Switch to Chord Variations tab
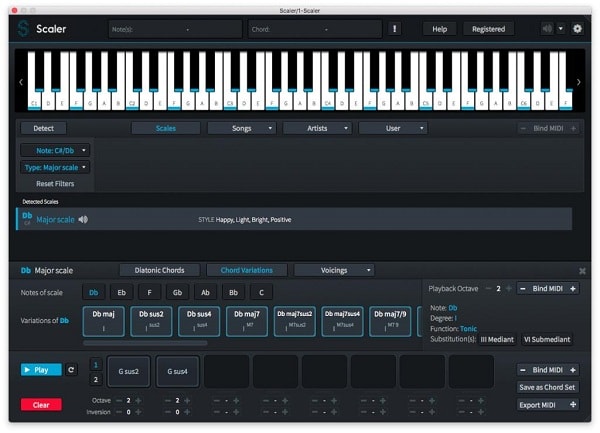 [247, 270]
